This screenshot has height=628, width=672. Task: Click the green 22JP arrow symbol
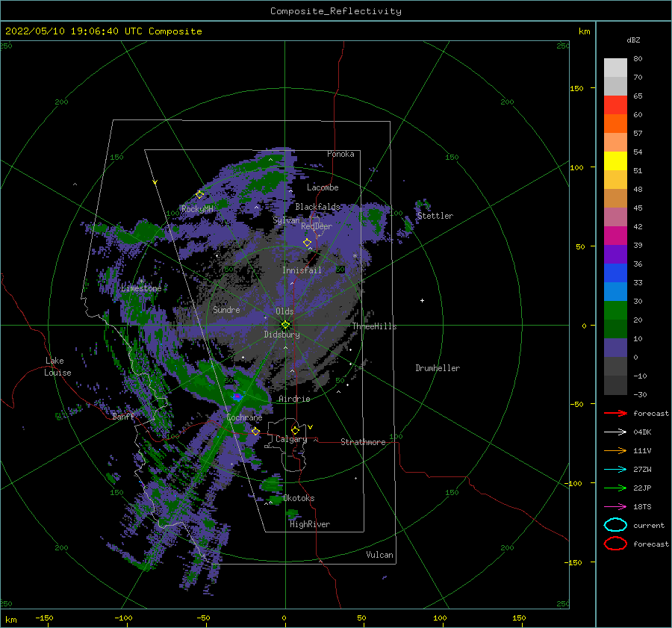615,488
